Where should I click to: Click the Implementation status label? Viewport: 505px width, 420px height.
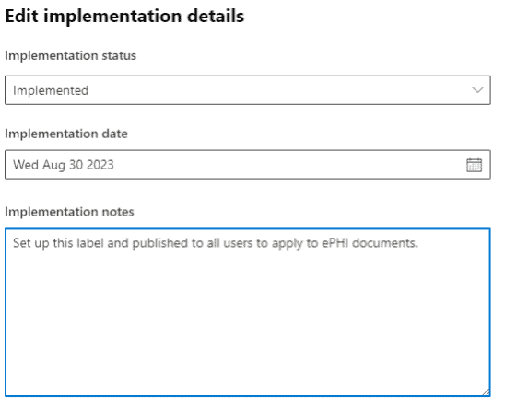71,55
